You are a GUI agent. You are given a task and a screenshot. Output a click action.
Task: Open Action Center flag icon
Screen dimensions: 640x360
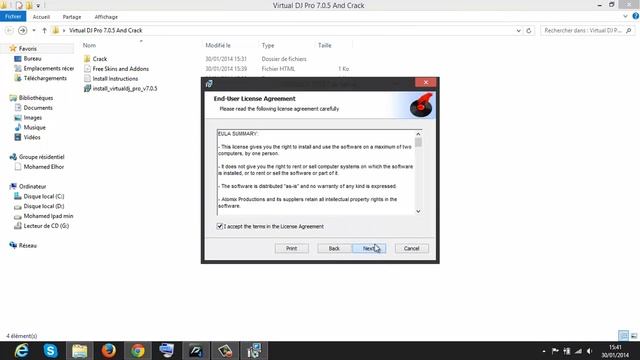click(x=555, y=351)
